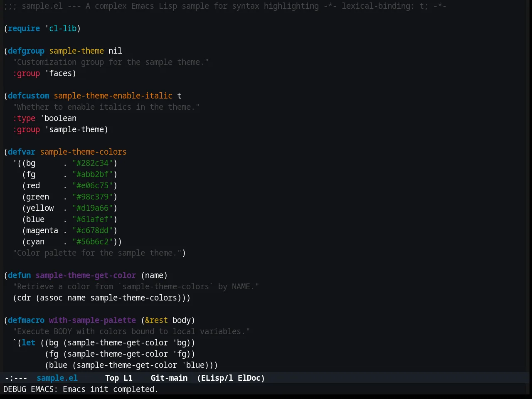The height and width of the screenshot is (399, 532).
Task: Click ':type' keyword
Action: pyautogui.click(x=24, y=118)
